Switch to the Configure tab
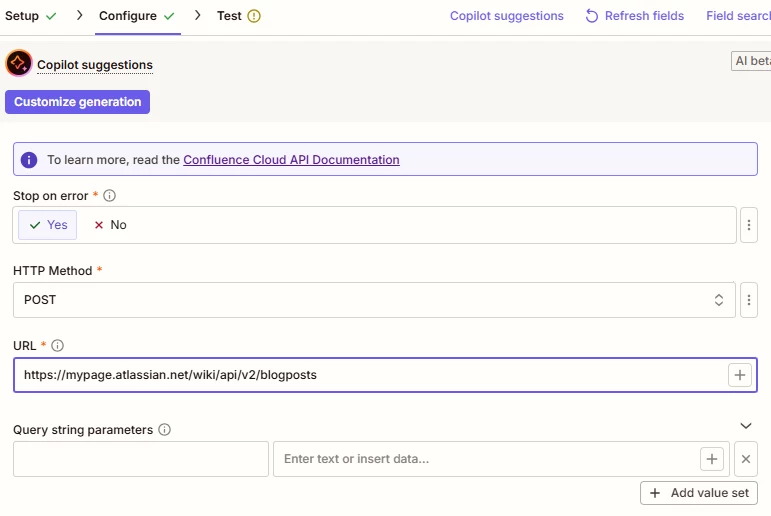Image resolution: width=771 pixels, height=516 pixels. pyautogui.click(x=137, y=16)
